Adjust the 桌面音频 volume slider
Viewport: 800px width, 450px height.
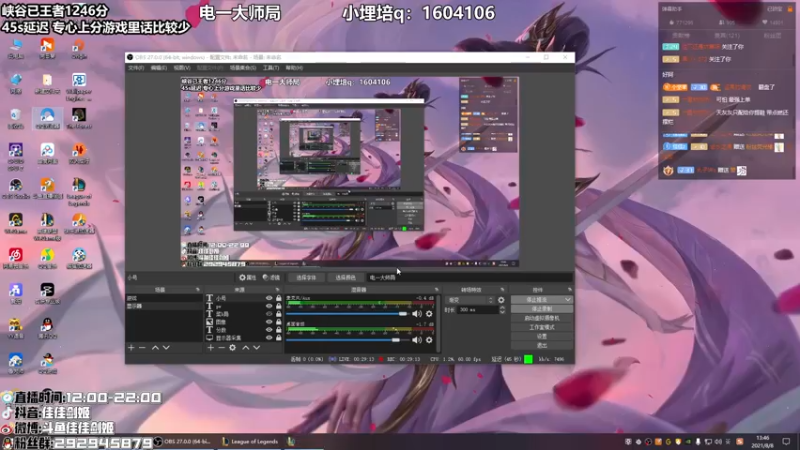(347, 340)
